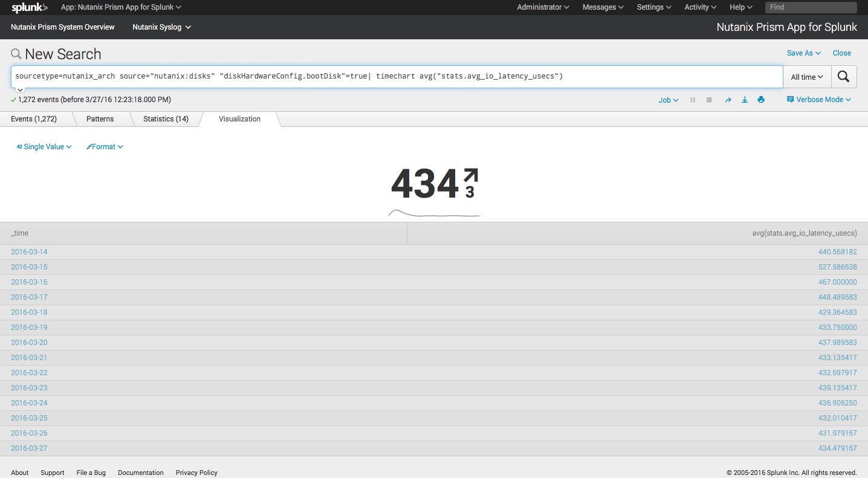Click value 437.989583
This screenshot has width=868, height=478.
pos(838,343)
